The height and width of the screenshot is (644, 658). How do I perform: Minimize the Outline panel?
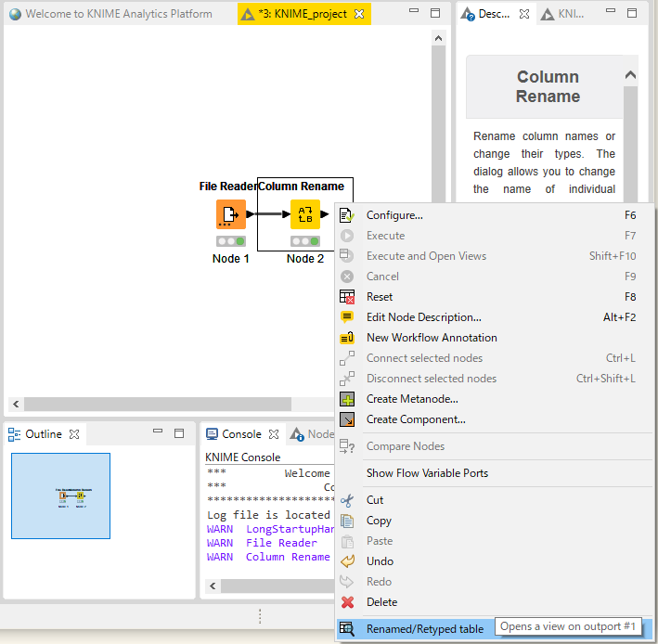click(158, 431)
